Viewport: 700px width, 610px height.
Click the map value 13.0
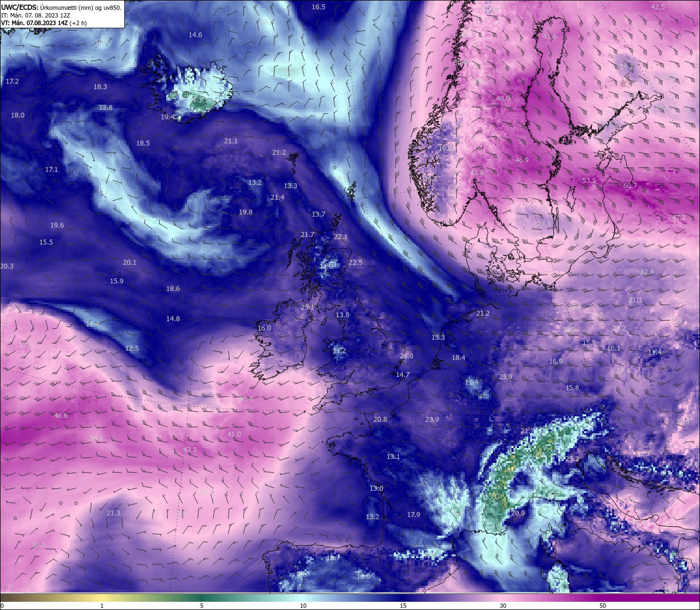[x=376, y=489]
